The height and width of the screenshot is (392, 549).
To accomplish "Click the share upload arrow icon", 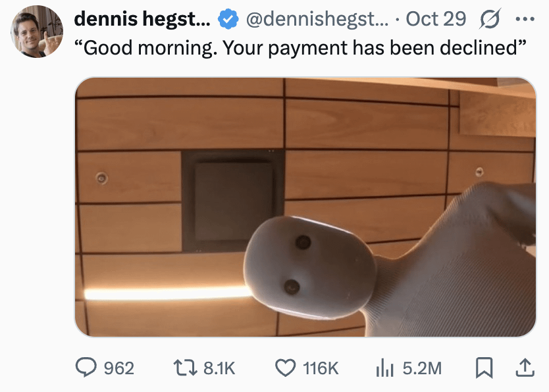I will point(525,368).
